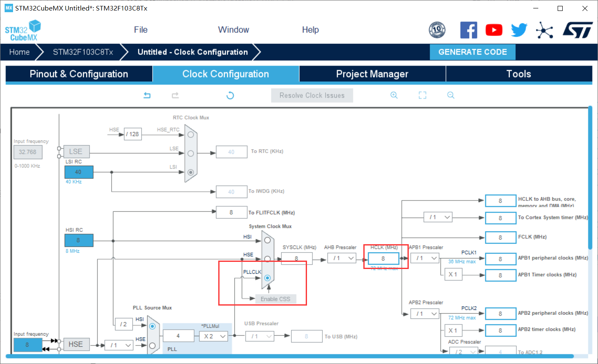Viewport: 598px width, 364px height.
Task: Open the ST Facebook page icon
Action: tap(469, 30)
